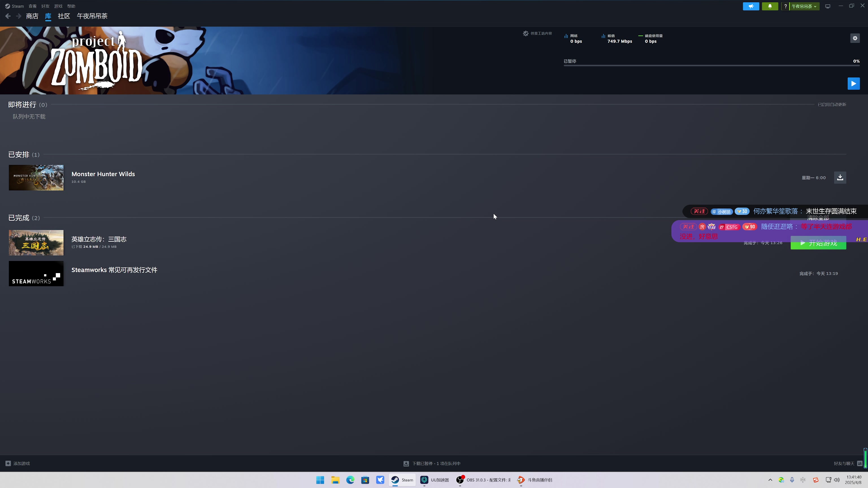
Task: Resume paused download with play button
Action: 854,84
